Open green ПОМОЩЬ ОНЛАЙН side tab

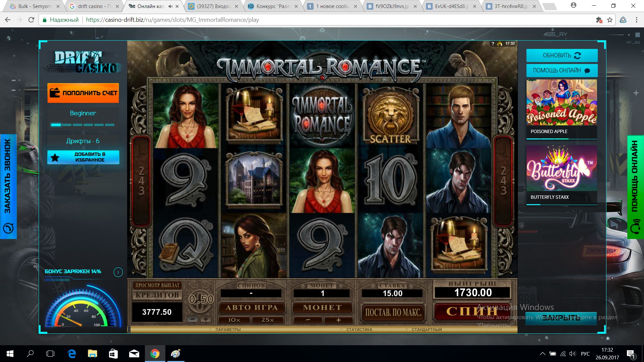click(x=635, y=187)
